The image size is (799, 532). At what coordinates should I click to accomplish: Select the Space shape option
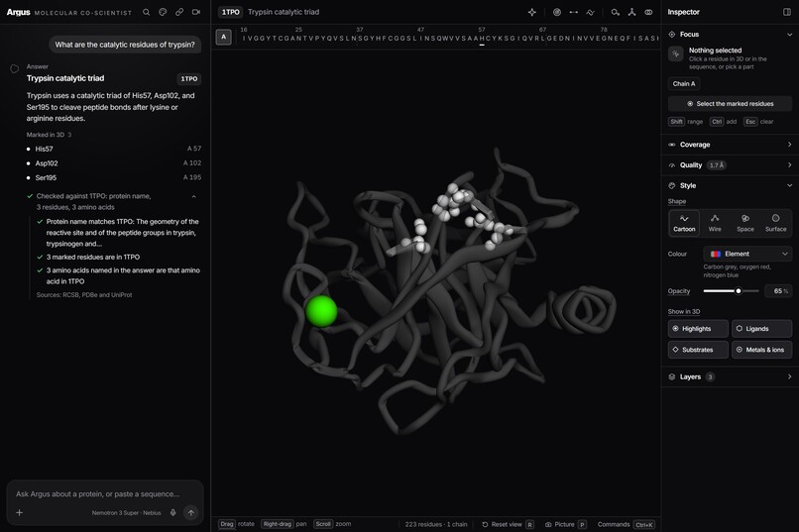coord(745,223)
